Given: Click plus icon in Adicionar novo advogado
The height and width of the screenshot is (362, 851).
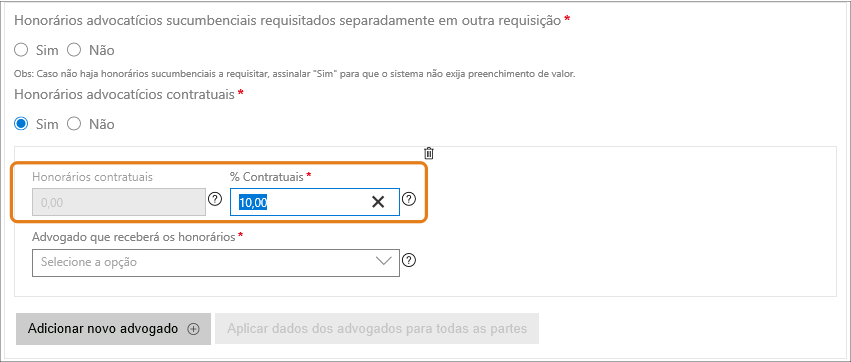Looking at the screenshot, I should point(194,329).
